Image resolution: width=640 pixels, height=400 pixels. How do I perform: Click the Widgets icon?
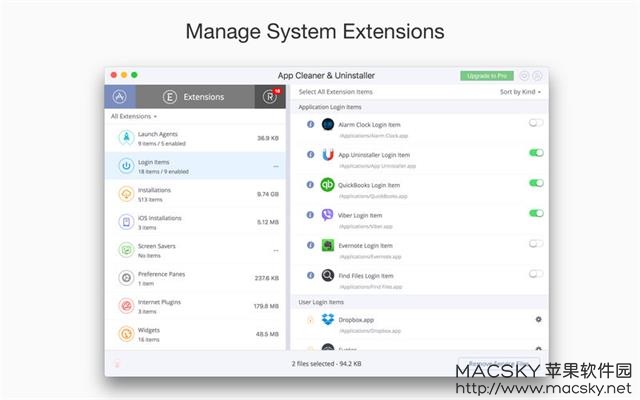point(126,334)
